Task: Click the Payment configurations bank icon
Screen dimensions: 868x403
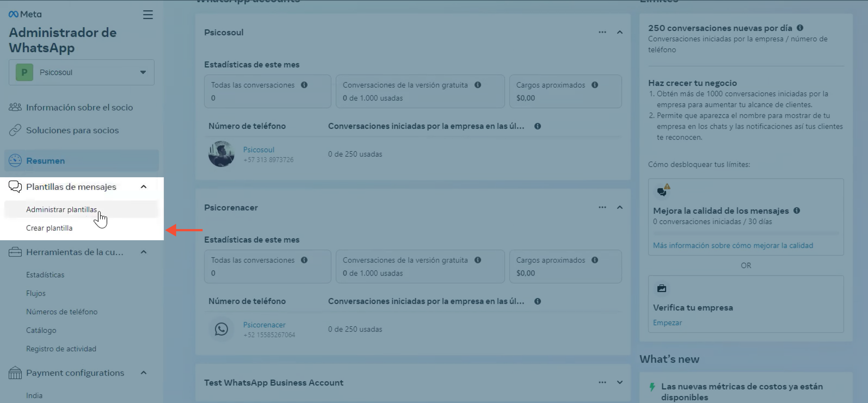Action: (15, 373)
